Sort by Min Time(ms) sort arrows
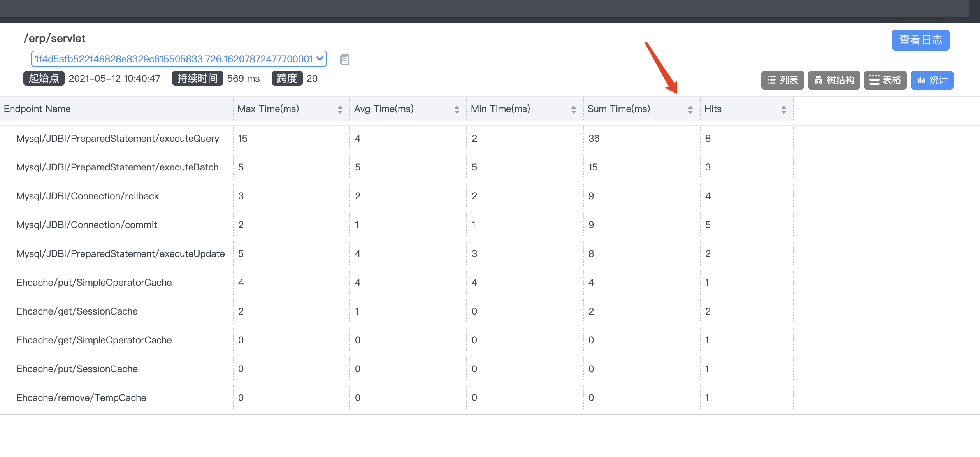The width and height of the screenshot is (980, 457). click(x=573, y=110)
